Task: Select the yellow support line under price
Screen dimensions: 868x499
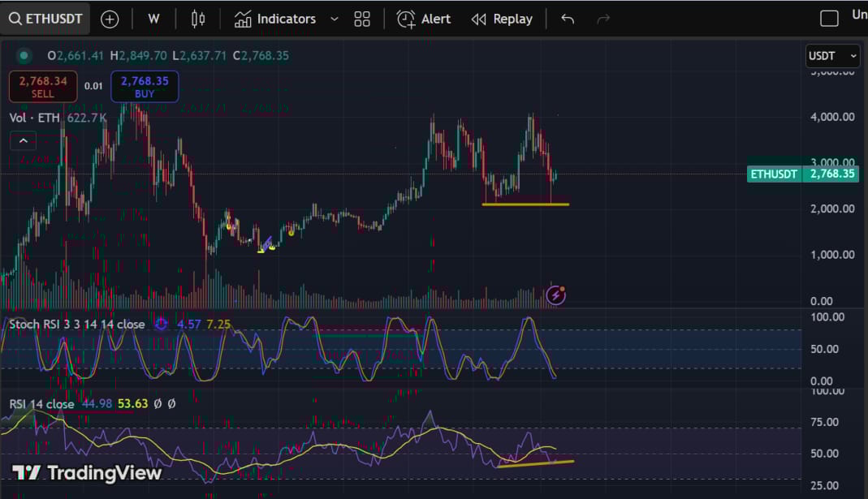Action: click(525, 204)
